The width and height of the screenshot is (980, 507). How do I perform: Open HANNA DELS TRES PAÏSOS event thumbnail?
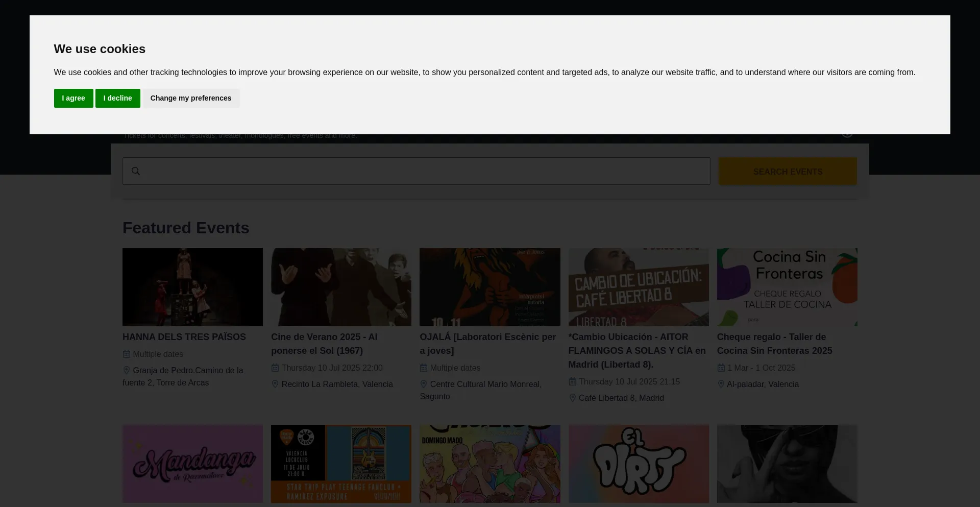tap(192, 287)
